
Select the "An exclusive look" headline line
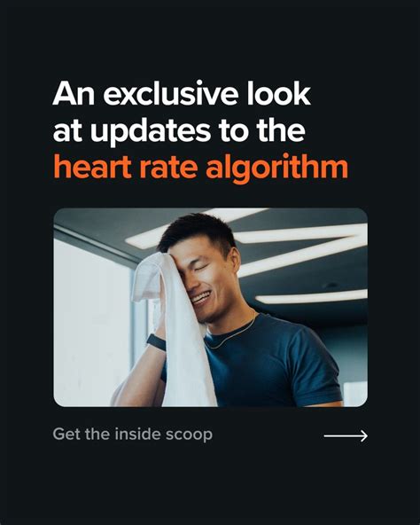pyautogui.click(x=182, y=94)
